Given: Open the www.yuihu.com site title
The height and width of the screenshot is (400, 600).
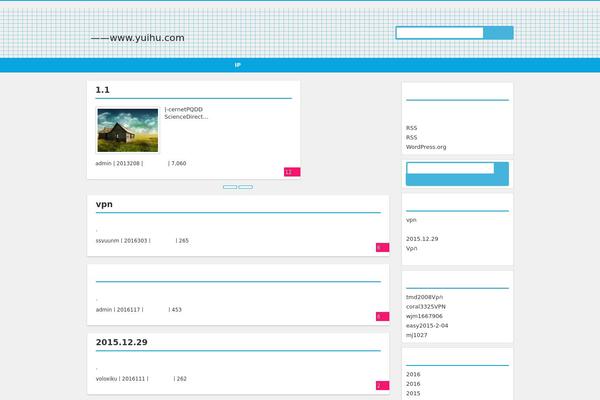Looking at the screenshot, I should click(x=138, y=38).
